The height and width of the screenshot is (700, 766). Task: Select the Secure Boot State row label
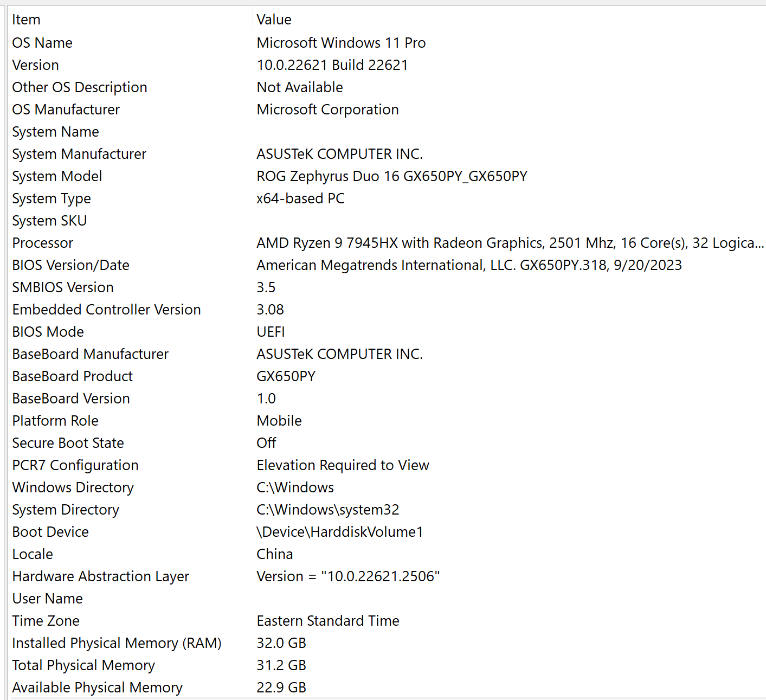coord(68,443)
